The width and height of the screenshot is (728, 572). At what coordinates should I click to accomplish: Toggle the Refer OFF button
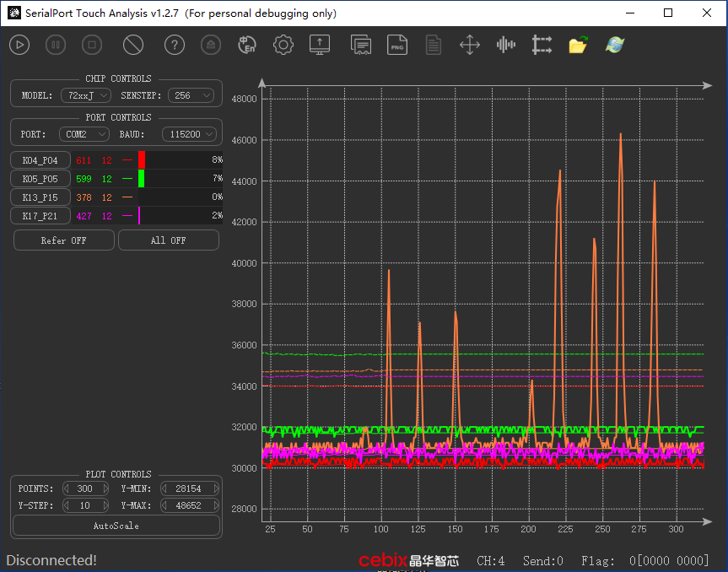click(63, 240)
